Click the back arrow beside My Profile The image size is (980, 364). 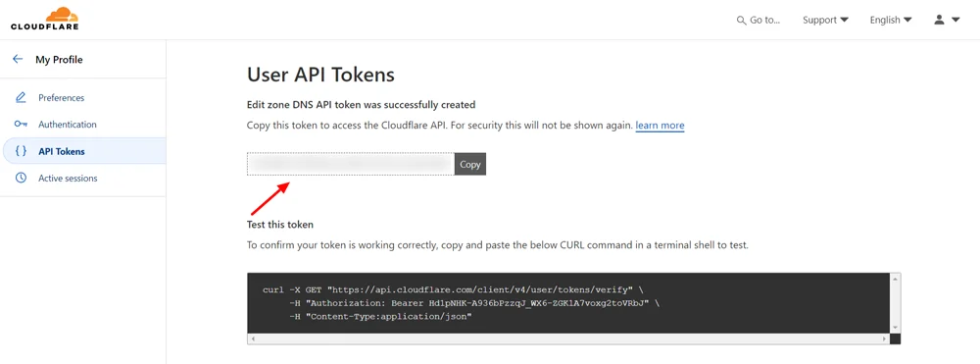18,60
